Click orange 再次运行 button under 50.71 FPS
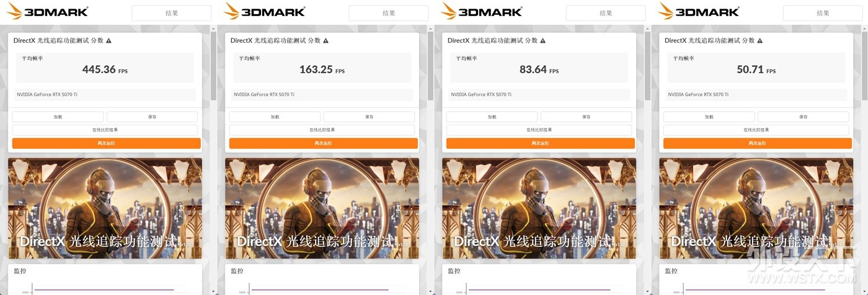Screen dimensions: 868x295 [x=757, y=143]
